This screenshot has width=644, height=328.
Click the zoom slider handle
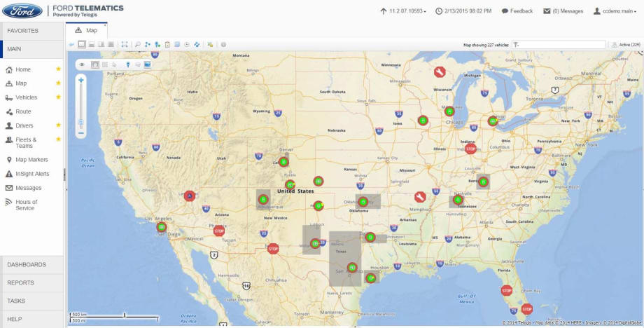point(81,123)
